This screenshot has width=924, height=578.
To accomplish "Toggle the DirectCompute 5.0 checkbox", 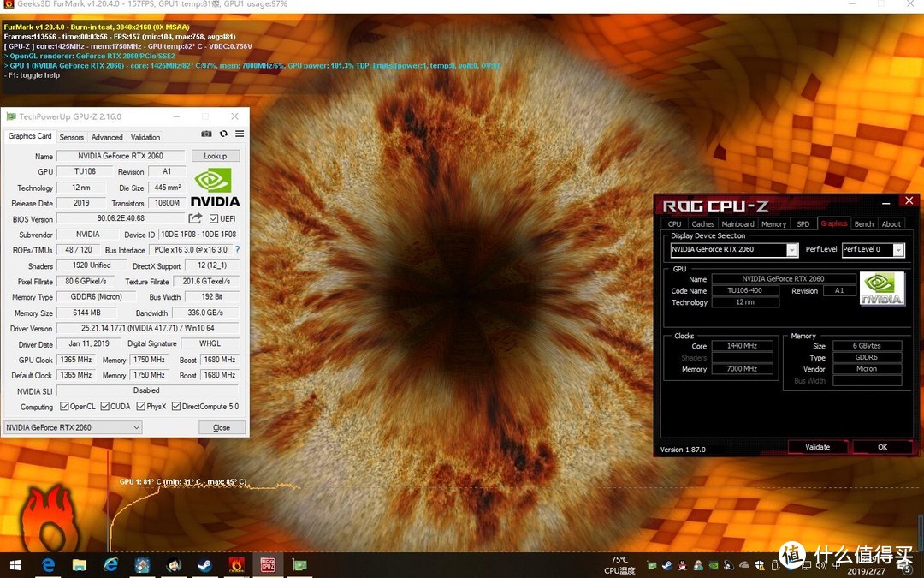I will 176,407.
